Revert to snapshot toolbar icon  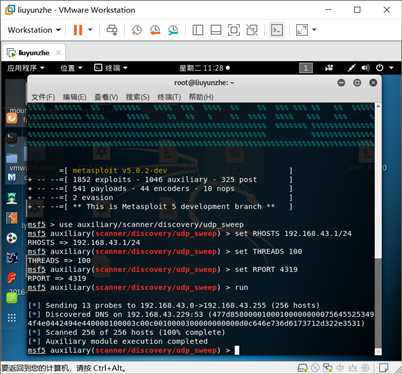[155, 30]
